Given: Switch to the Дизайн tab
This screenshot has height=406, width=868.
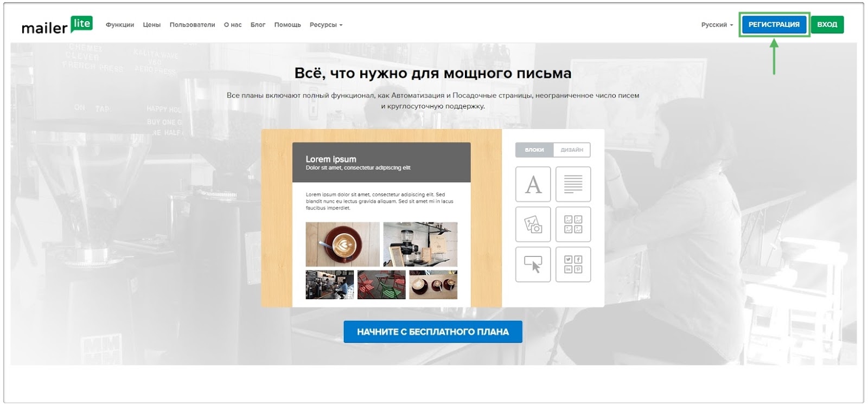Looking at the screenshot, I should [572, 150].
